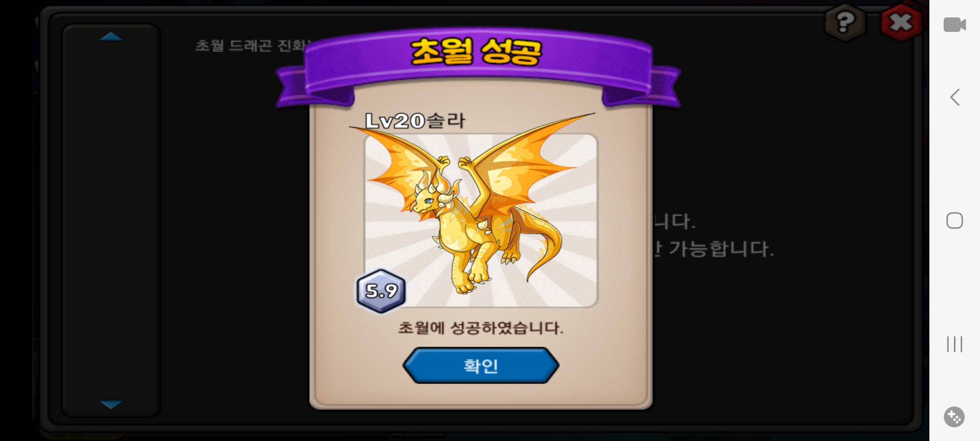Image resolution: width=980 pixels, height=441 pixels.
Task: Click the 초월 성공 banner title
Action: (476, 52)
